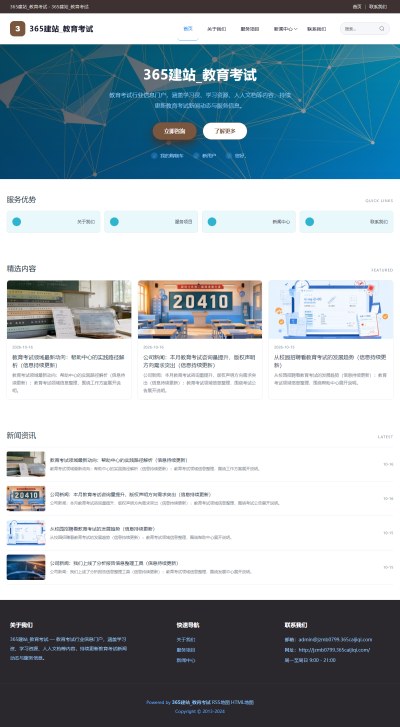Open news item 从校园招聘看教育考试的发展趋势 in list
Viewport: 400px width, 727px height.
pos(102,529)
